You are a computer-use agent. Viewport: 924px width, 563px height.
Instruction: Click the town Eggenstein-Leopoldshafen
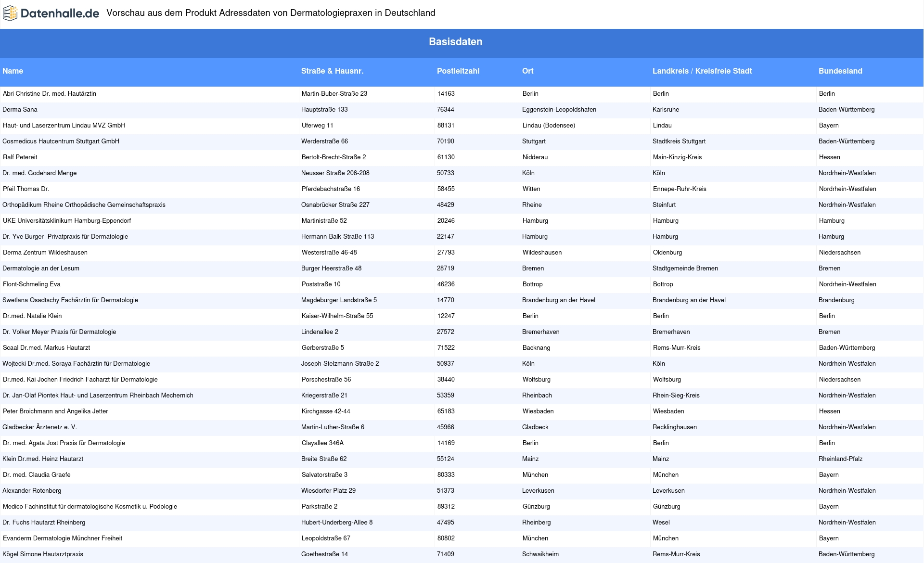coord(559,110)
